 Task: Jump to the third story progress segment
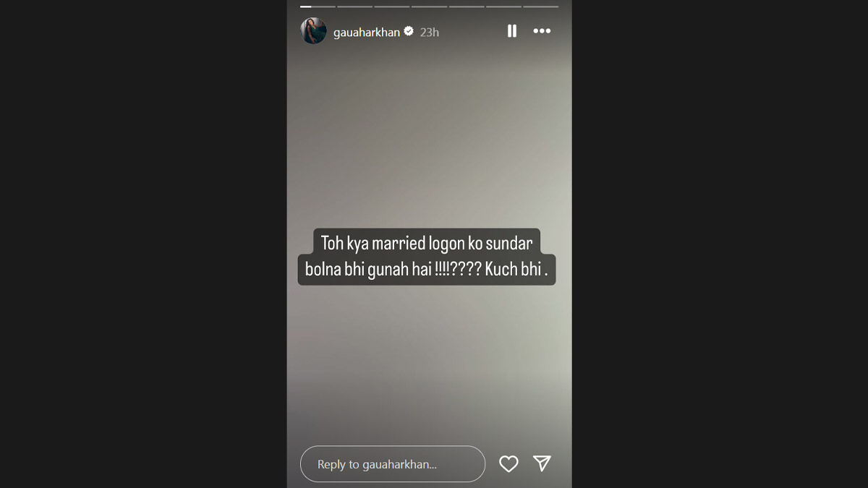coord(391,7)
